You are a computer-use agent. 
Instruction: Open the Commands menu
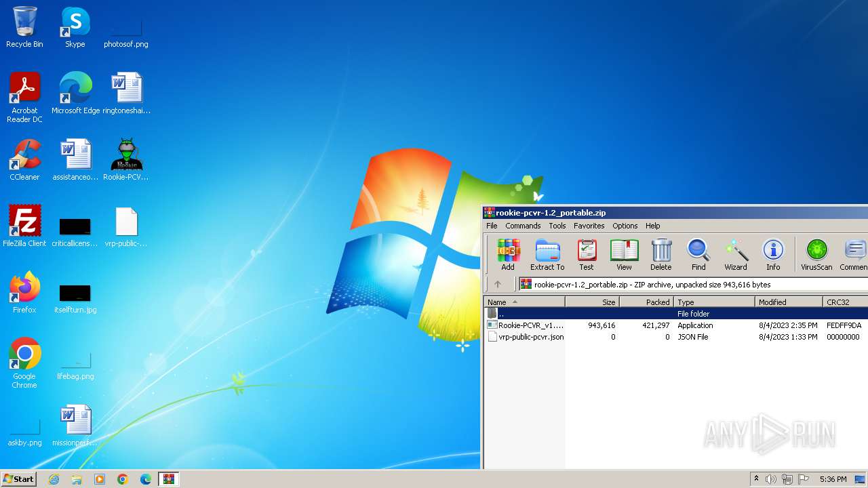523,226
